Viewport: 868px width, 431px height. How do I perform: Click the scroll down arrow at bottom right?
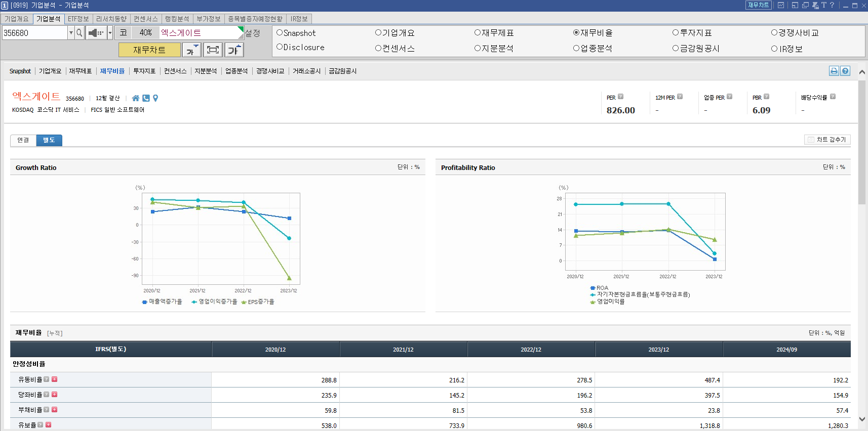(862, 419)
